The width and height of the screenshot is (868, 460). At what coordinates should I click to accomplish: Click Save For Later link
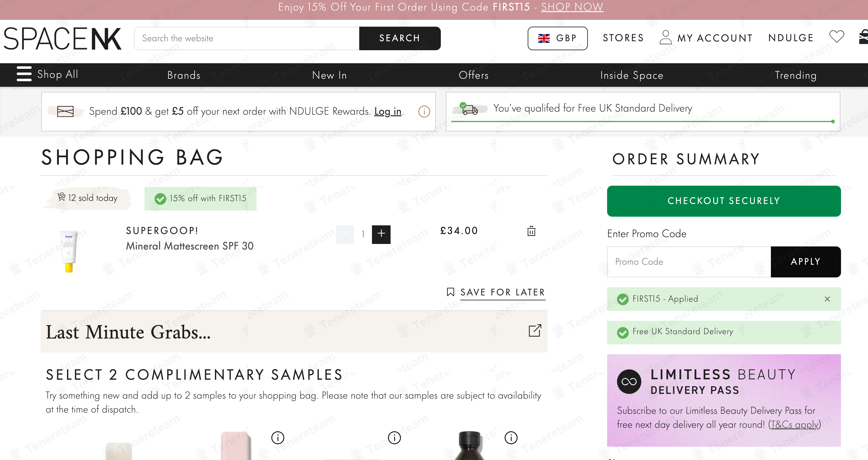502,292
